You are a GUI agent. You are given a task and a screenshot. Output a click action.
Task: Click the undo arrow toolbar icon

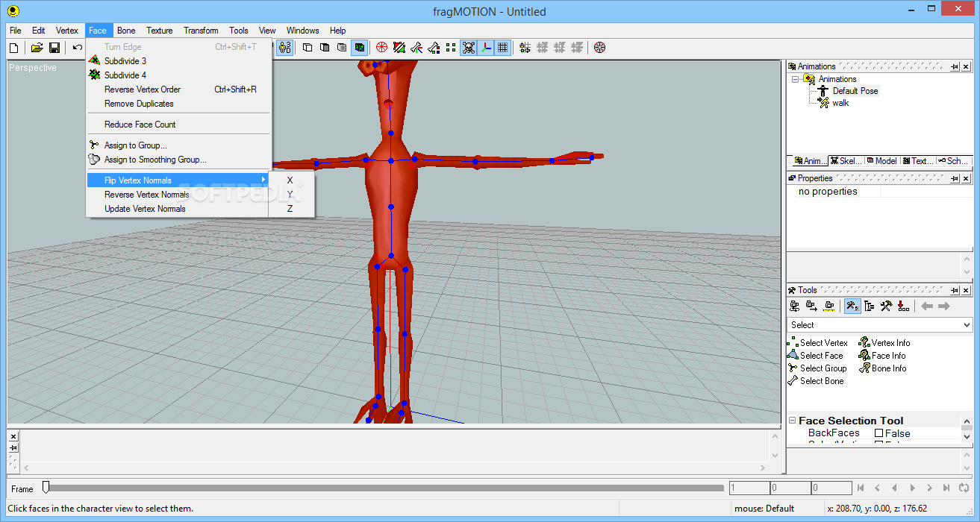point(78,48)
